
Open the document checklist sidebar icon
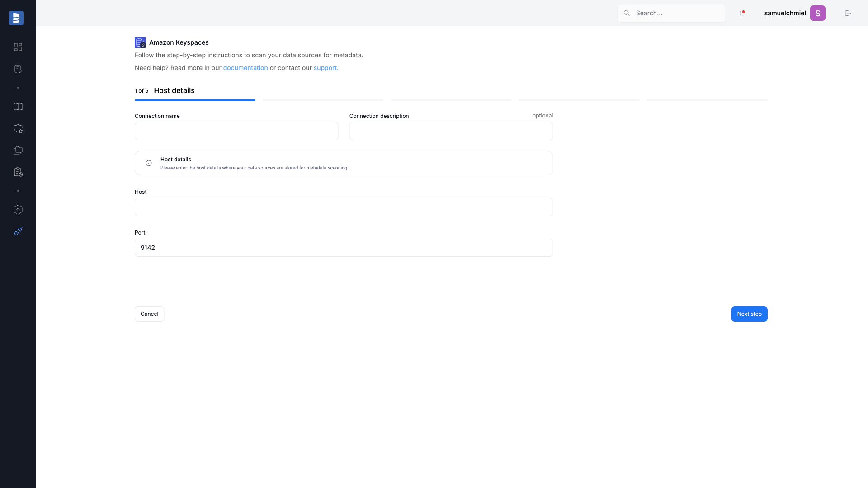pos(18,69)
